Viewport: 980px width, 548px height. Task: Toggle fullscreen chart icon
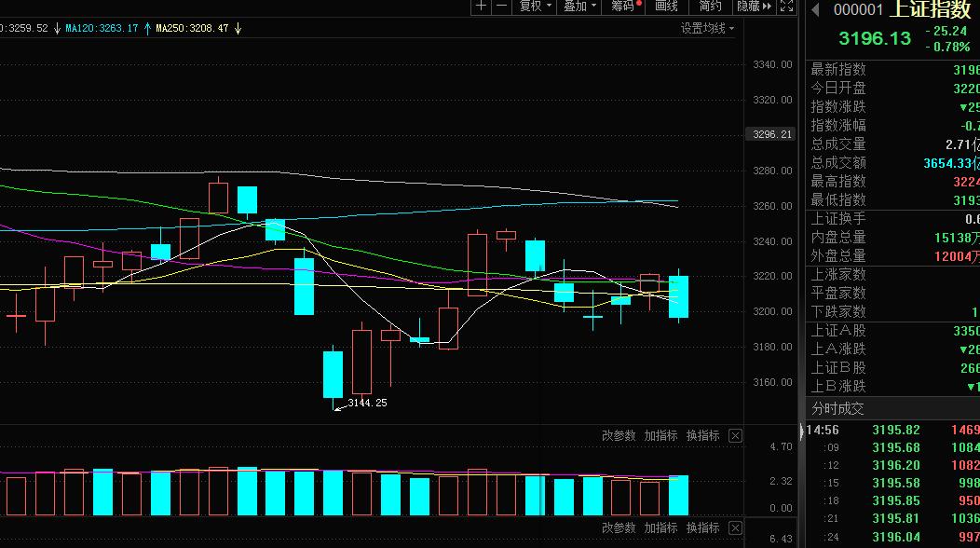coord(786,6)
